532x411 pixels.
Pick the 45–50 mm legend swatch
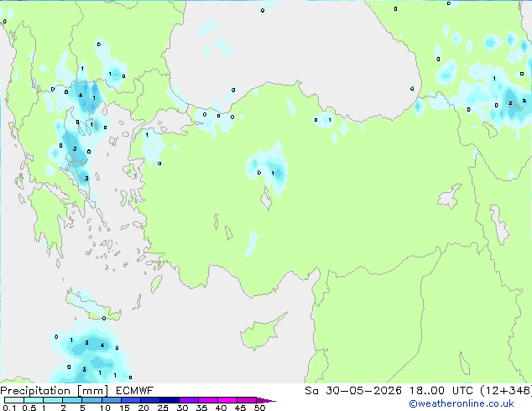click(x=247, y=400)
